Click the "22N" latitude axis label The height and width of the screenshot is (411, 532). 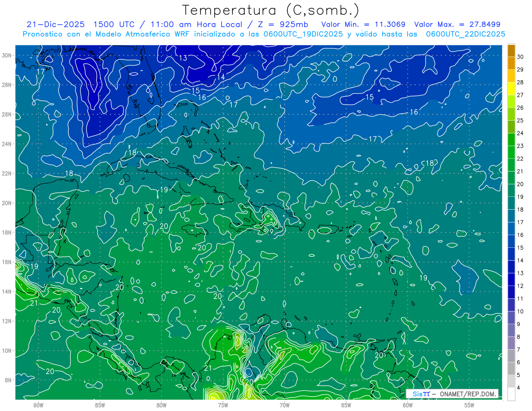coord(7,173)
